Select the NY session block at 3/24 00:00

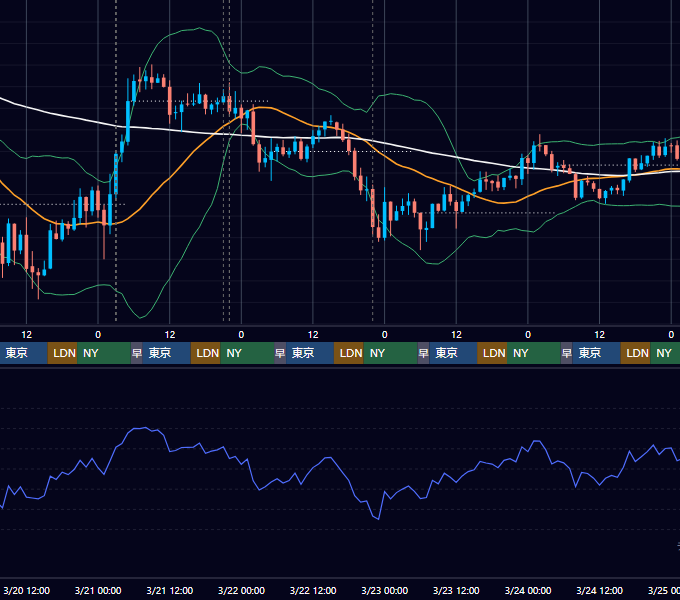pos(533,353)
